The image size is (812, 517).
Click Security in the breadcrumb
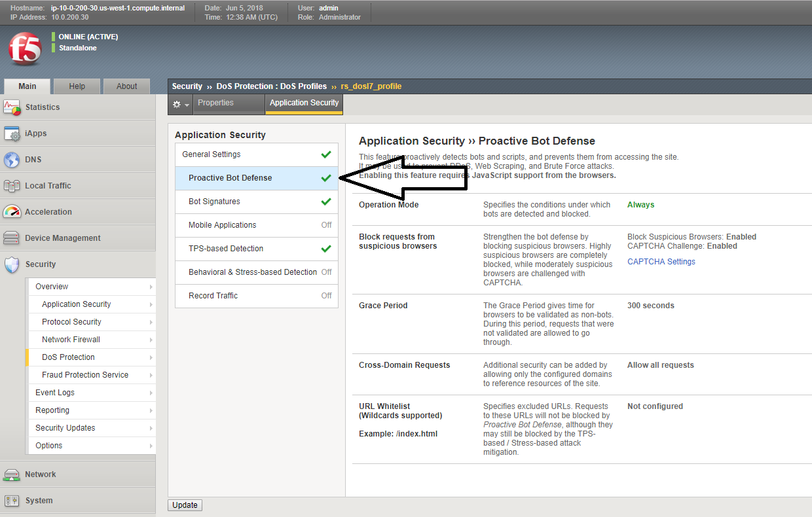(x=187, y=86)
